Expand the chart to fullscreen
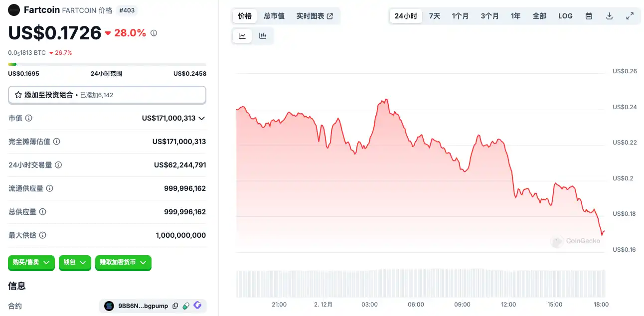Viewport: 644px width, 316px height. 630,16
